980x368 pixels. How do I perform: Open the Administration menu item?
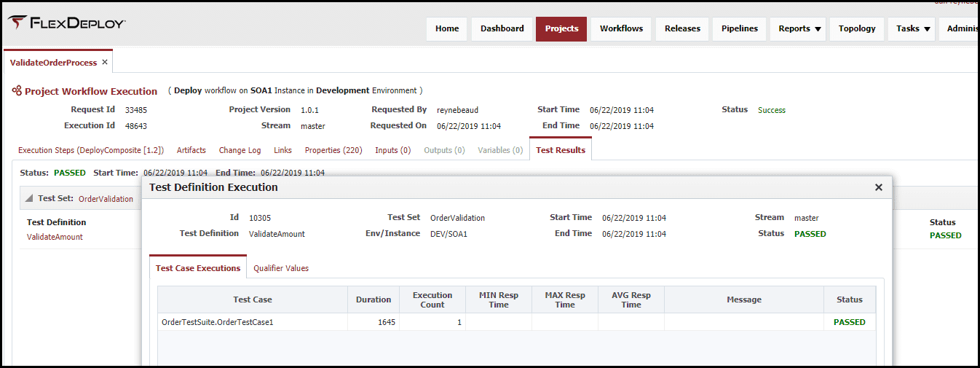click(x=959, y=28)
